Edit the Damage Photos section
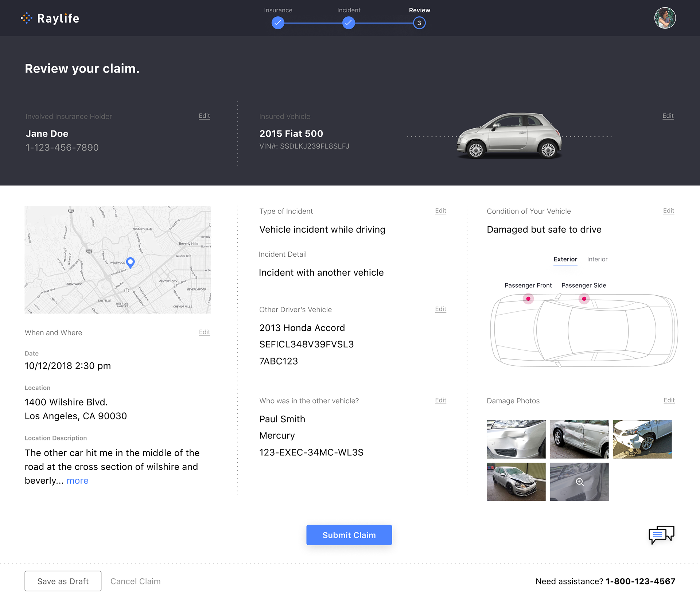Viewport: 700px width, 599px height. coord(669,400)
